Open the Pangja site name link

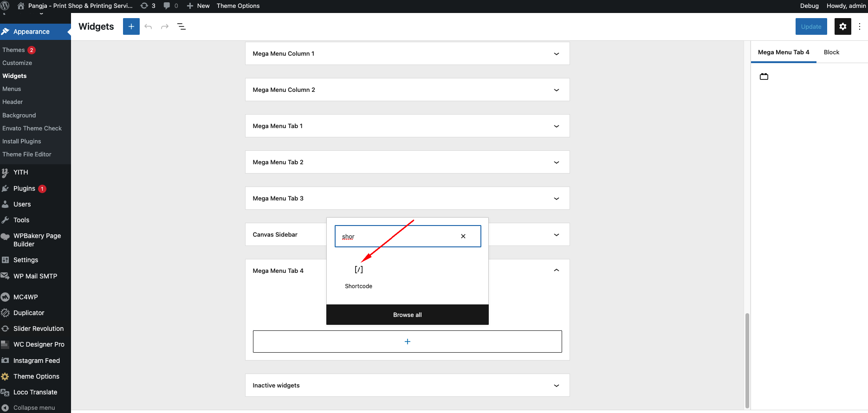(x=75, y=6)
